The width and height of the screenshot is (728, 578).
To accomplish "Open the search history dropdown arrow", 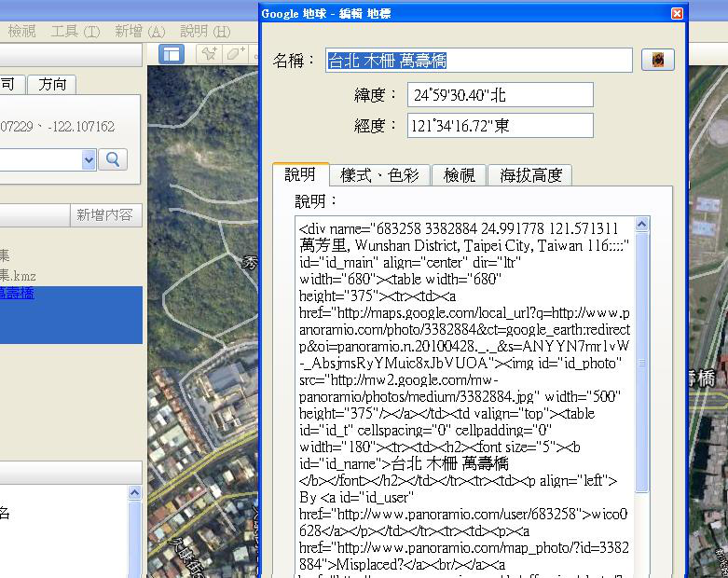I will [x=89, y=160].
